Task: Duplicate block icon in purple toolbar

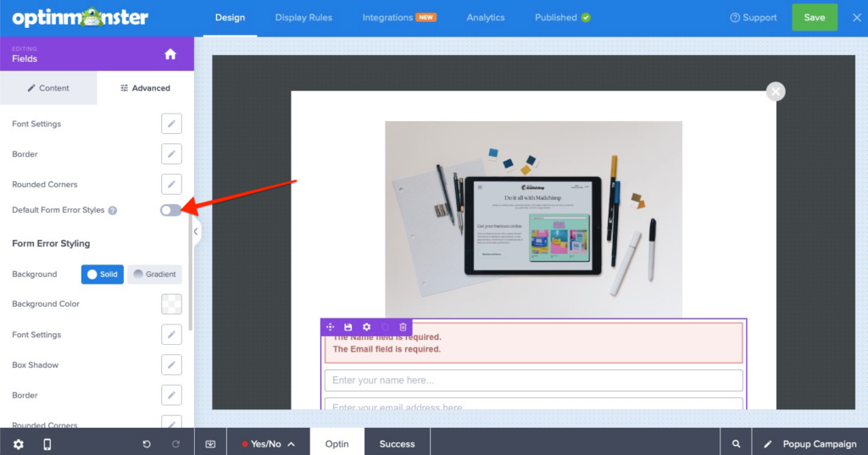Action: point(385,327)
